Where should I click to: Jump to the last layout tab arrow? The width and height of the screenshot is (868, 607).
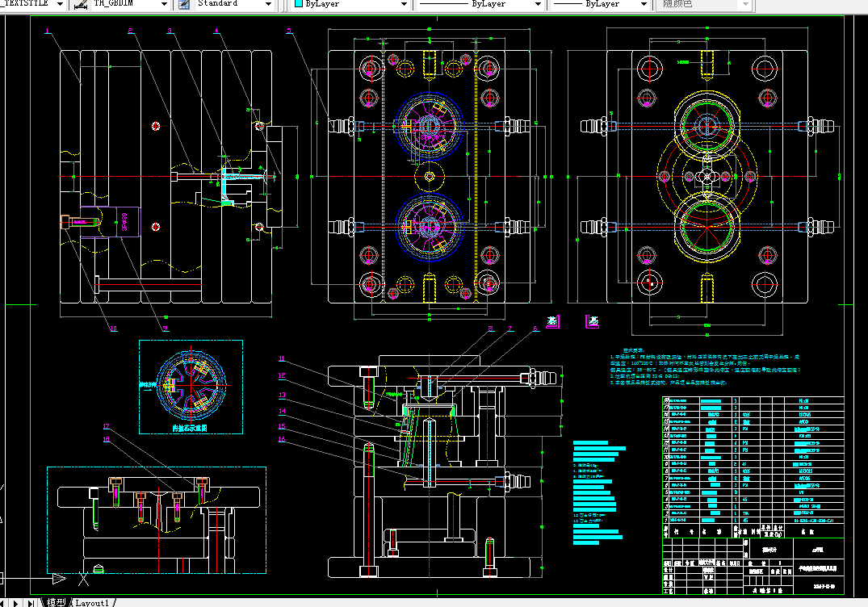tap(31, 603)
